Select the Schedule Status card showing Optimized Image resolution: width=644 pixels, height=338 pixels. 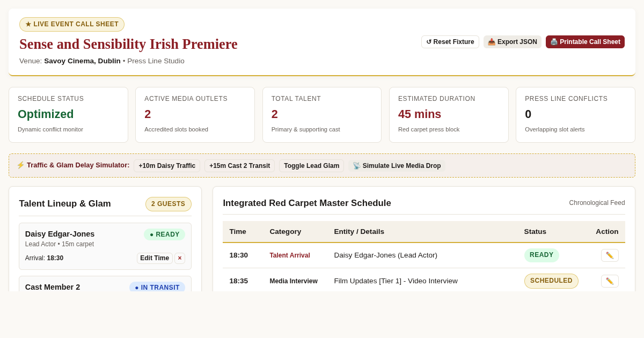point(68,115)
